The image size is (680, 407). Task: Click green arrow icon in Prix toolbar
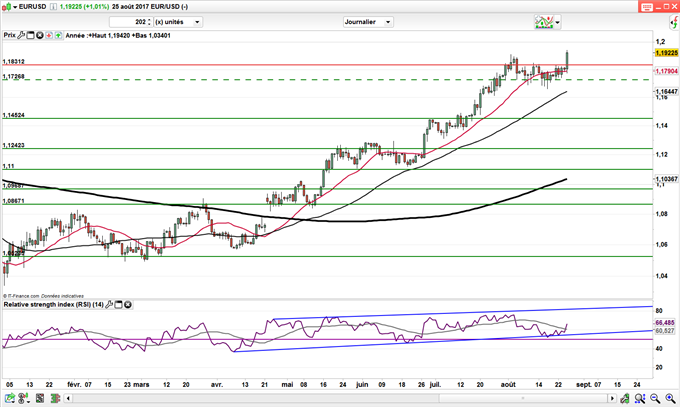(58, 35)
